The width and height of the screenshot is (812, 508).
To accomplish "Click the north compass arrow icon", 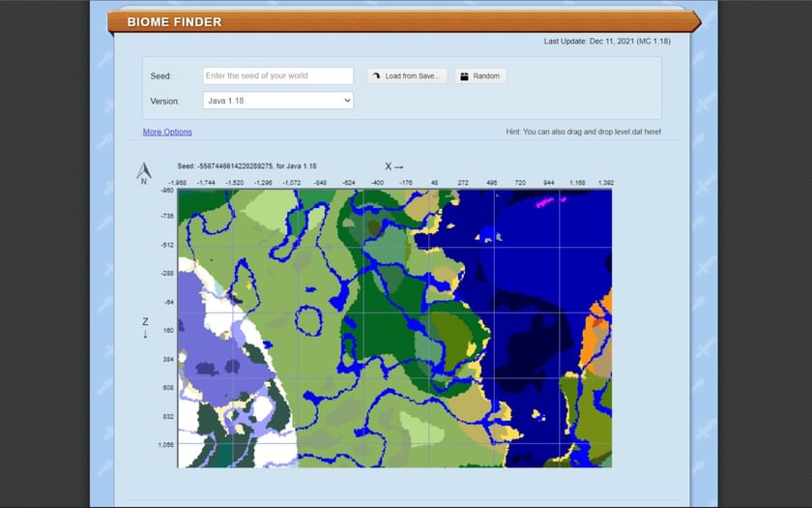I will [144, 171].
